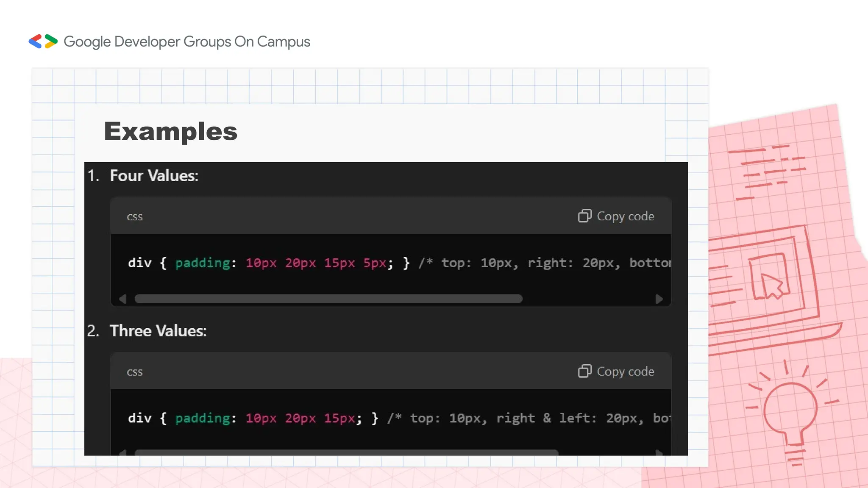This screenshot has height=488, width=868.
Task: Click the 'Three Values:' list heading
Action: (x=158, y=331)
